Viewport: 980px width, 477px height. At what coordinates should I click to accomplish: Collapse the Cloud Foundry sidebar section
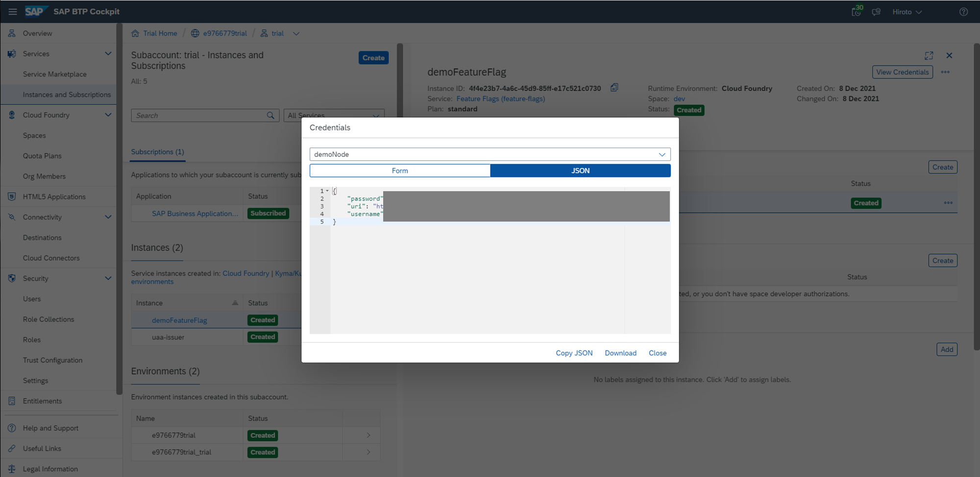[108, 115]
